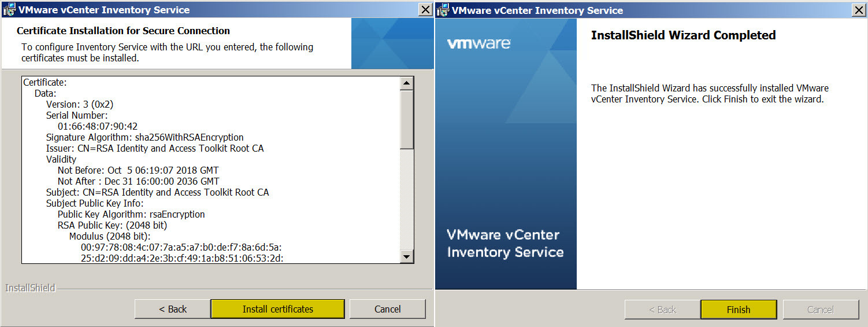The width and height of the screenshot is (868, 327).
Task: Click the Subject CN=RSA Identity line
Action: 158,192
